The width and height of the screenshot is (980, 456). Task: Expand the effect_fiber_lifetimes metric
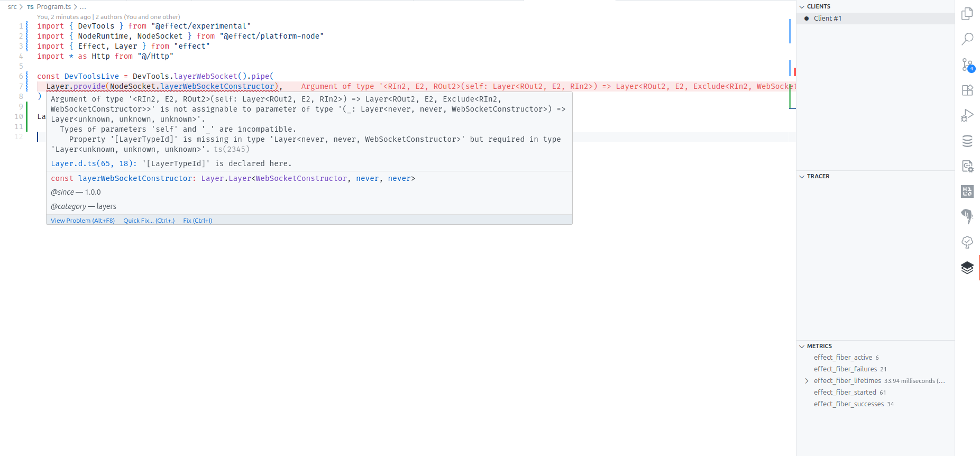807,381
